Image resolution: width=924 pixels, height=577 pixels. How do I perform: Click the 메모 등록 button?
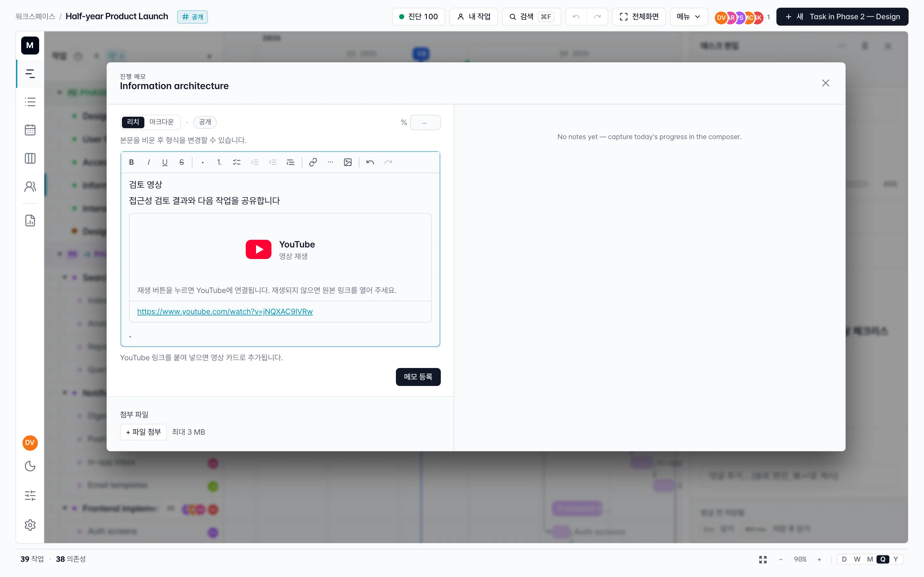click(418, 377)
